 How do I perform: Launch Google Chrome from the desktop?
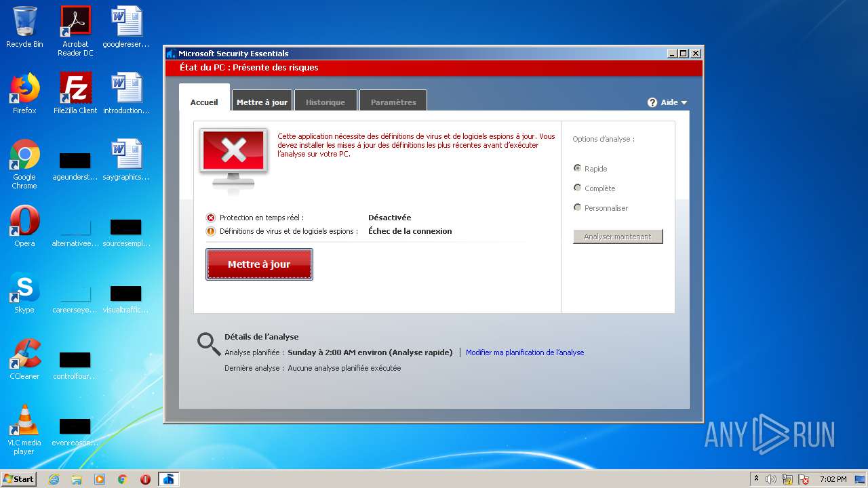(x=24, y=164)
